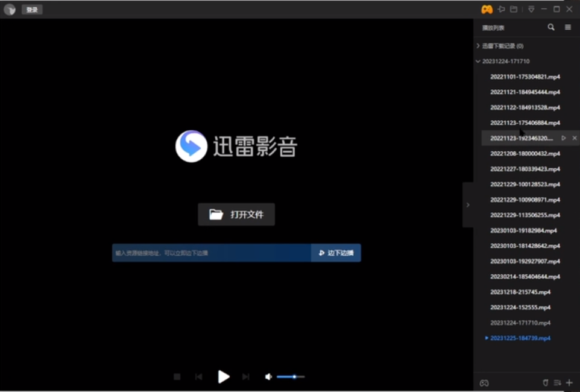
Task: Add files with plus icon at playlist bottom
Action: [570, 383]
